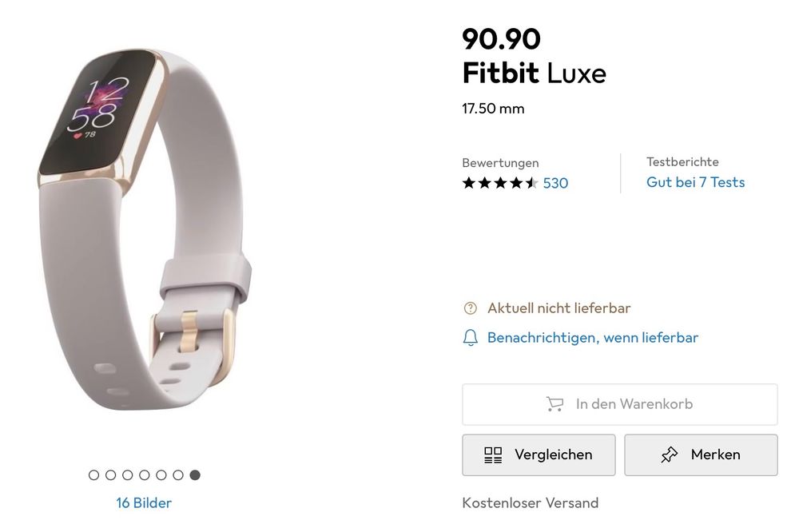Open the 530 reviews link
This screenshot has width=799, height=532.
coord(555,183)
